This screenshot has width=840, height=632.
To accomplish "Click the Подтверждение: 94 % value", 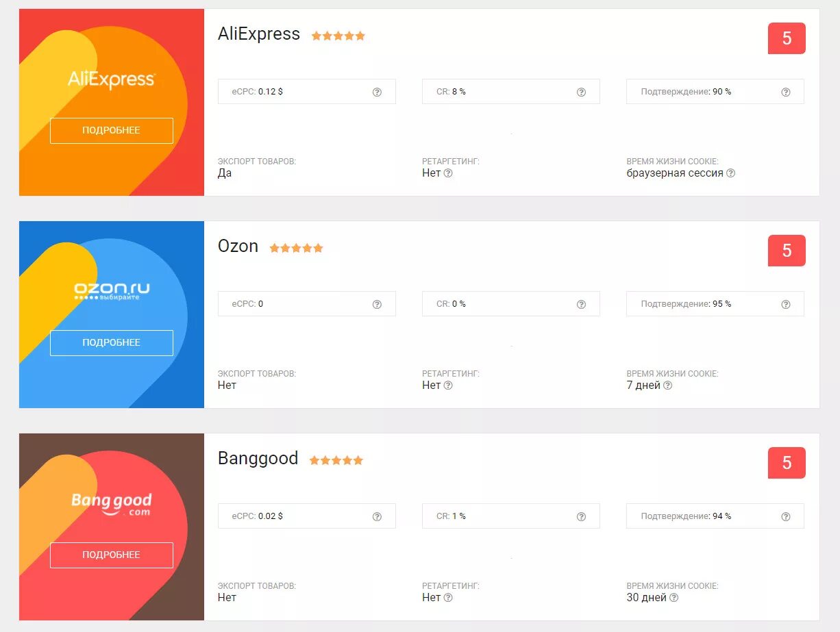I will point(687,516).
